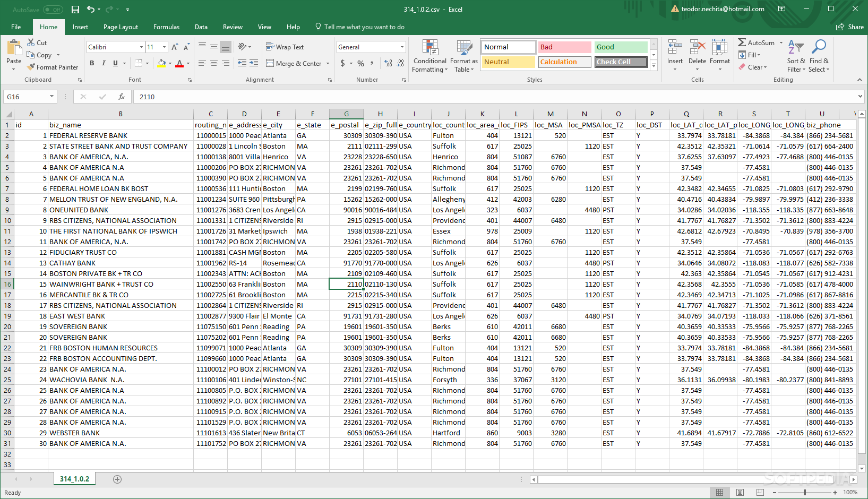The width and height of the screenshot is (868, 499).
Task: Switch to Normal view in status bar
Action: [720, 492]
